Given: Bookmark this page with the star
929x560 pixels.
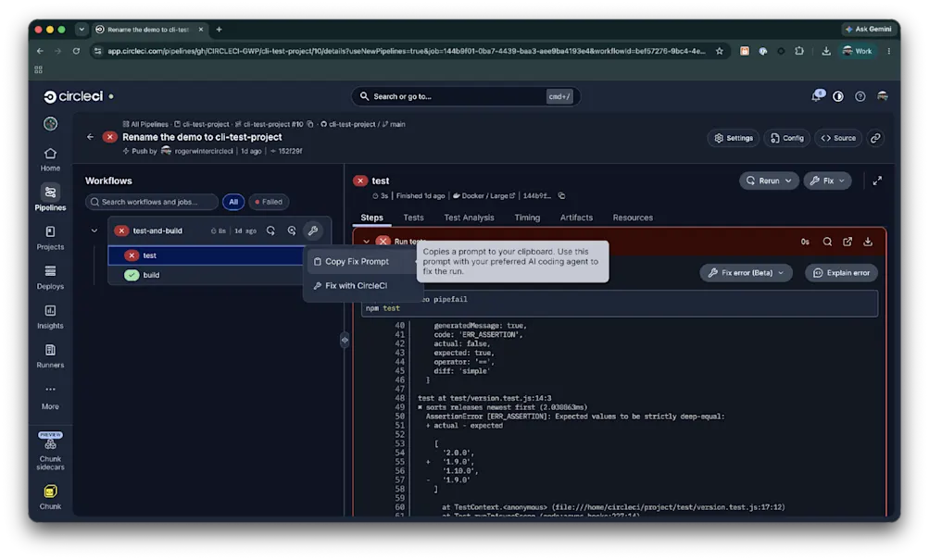Looking at the screenshot, I should click(x=720, y=52).
